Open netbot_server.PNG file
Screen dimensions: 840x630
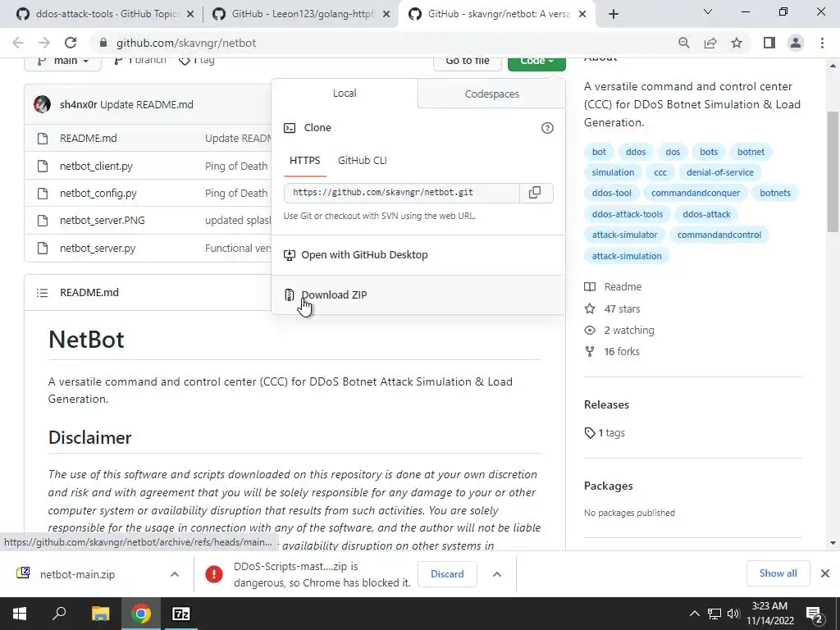pos(103,221)
